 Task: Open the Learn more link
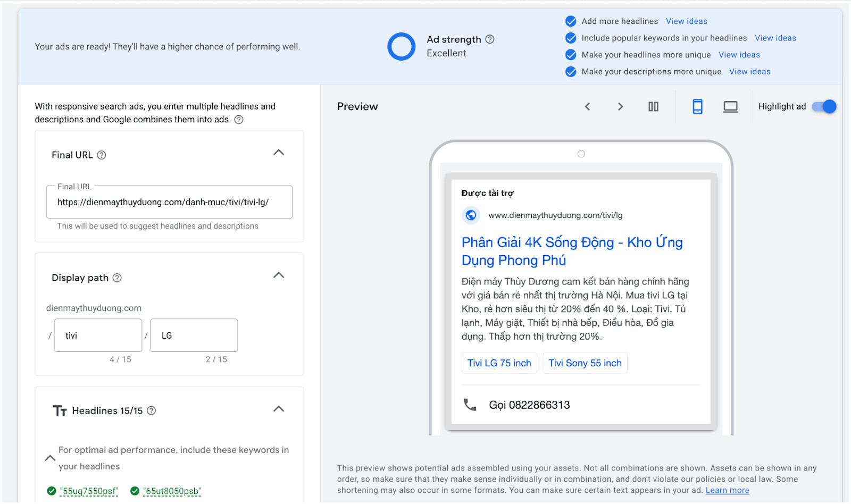pos(728,491)
